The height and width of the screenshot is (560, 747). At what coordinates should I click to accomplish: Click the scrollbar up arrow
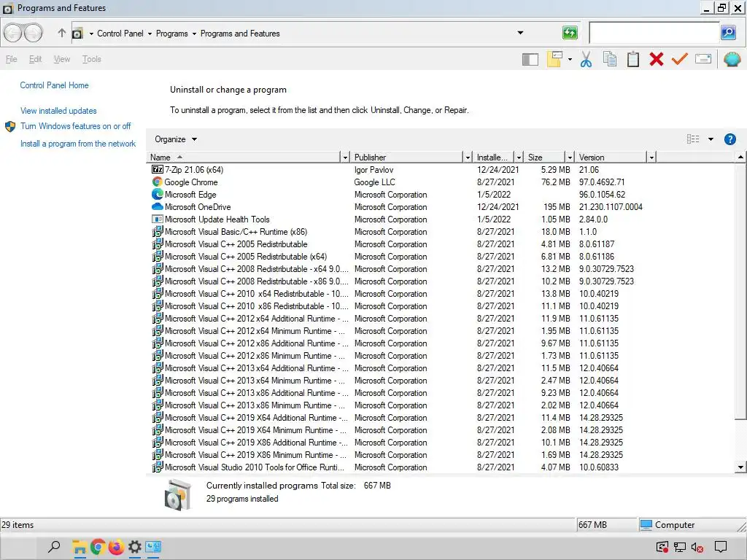(740, 157)
